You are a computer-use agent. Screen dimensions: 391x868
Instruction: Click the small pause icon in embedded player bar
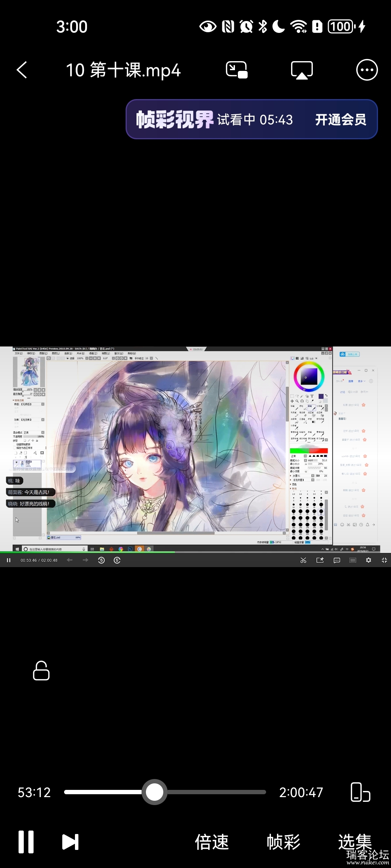(x=9, y=560)
